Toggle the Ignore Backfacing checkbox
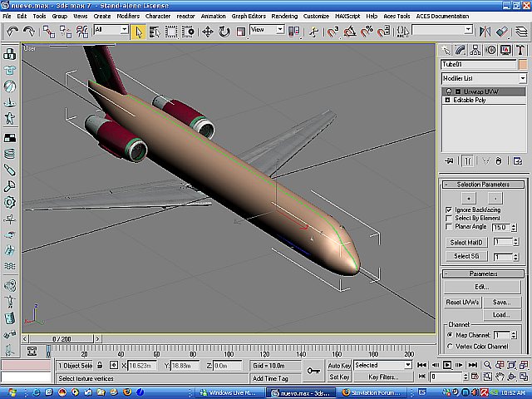Viewport: 532px width, 399px height. 450,209
